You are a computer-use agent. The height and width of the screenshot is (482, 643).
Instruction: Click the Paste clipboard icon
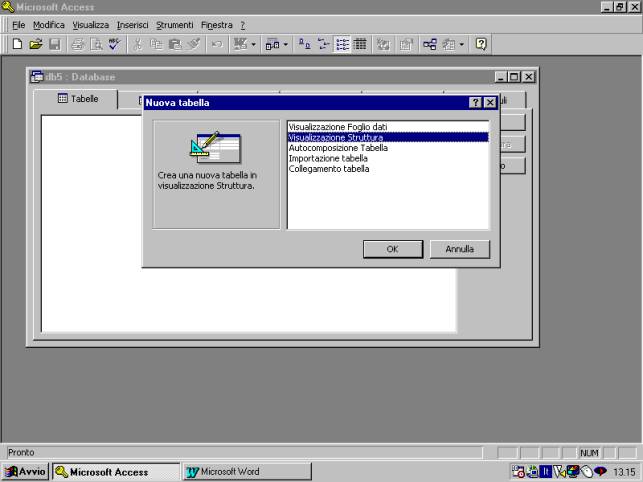tap(175, 44)
